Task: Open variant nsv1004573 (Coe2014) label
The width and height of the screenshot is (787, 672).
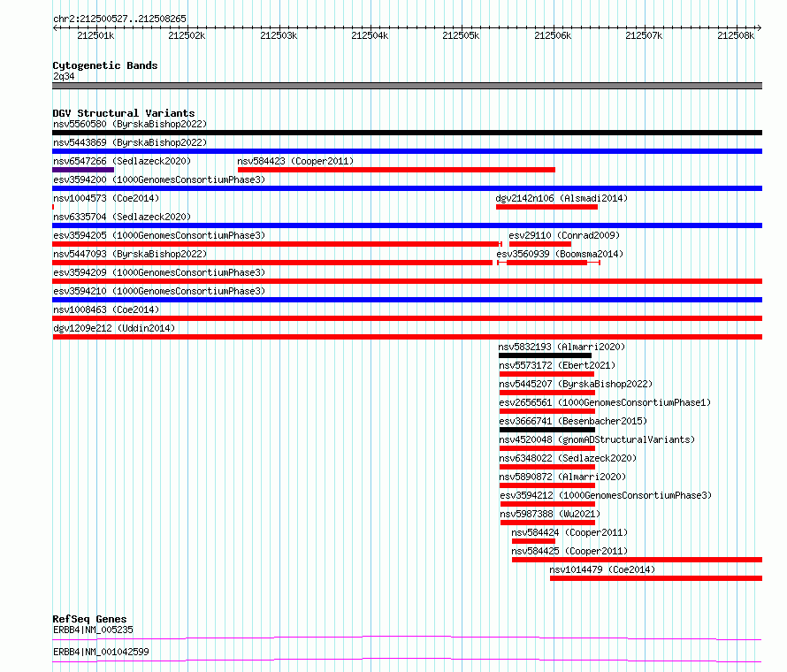Action: [106, 198]
